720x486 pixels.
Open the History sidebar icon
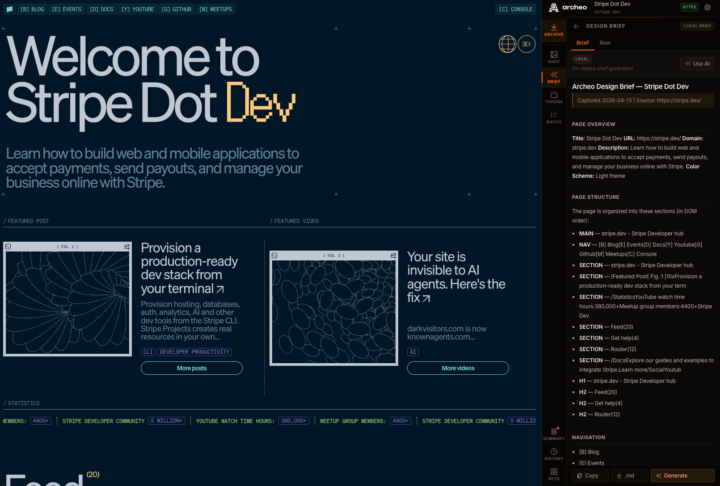click(x=554, y=454)
